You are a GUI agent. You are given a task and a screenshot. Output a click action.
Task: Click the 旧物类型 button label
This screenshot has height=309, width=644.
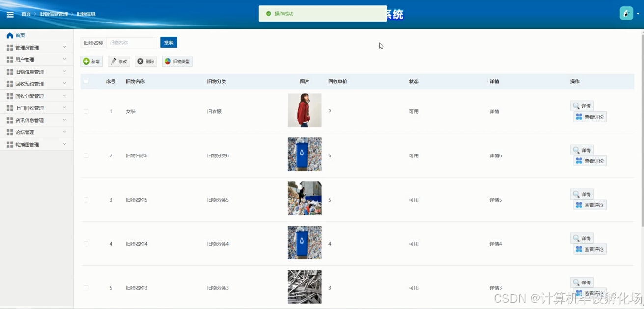pos(181,62)
